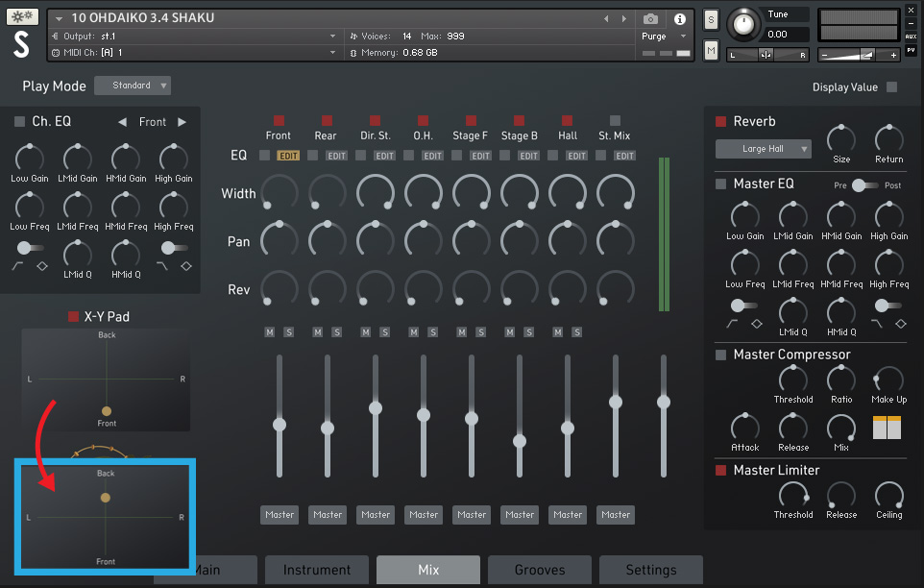Open St. Mix channel Master output selector
Screen dimensions: 924x588
(616, 515)
